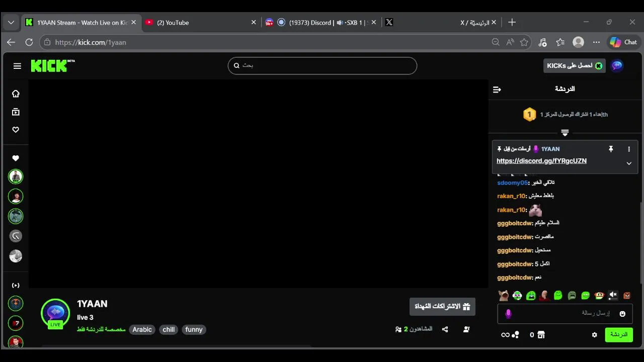
Task: Open the recommended live channels icon
Action: 16,285
